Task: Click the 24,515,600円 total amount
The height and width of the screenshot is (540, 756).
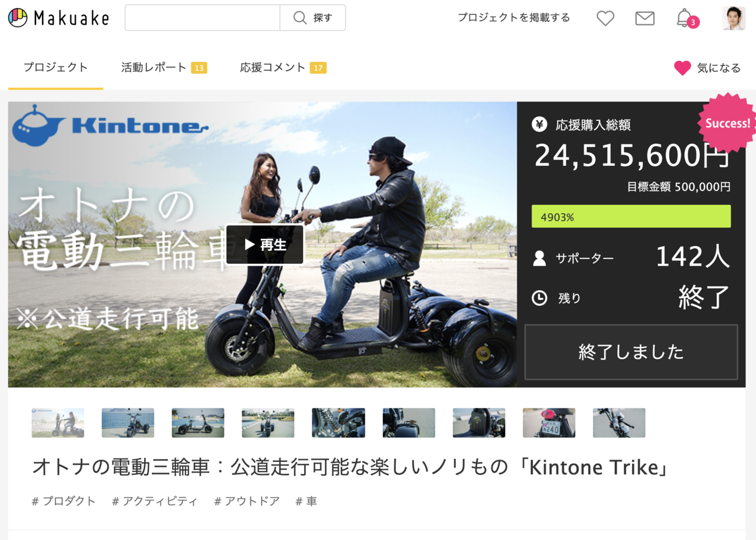Action: [x=632, y=156]
